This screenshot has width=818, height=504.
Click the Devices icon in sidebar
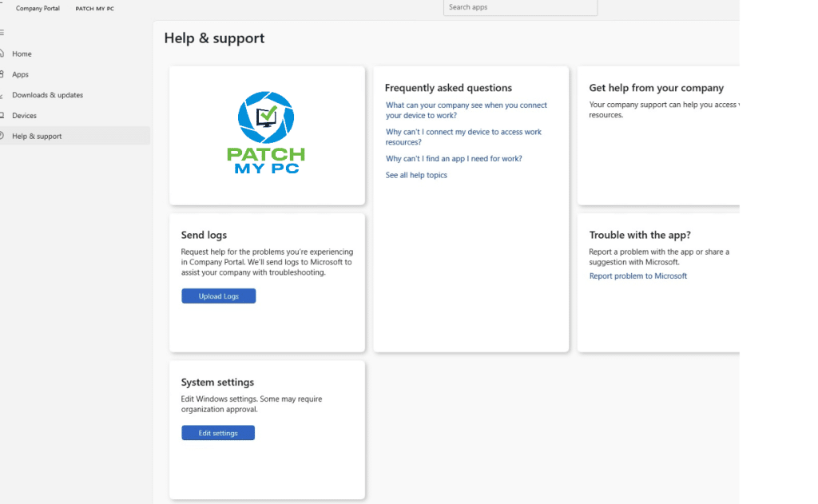pyautogui.click(x=2, y=115)
